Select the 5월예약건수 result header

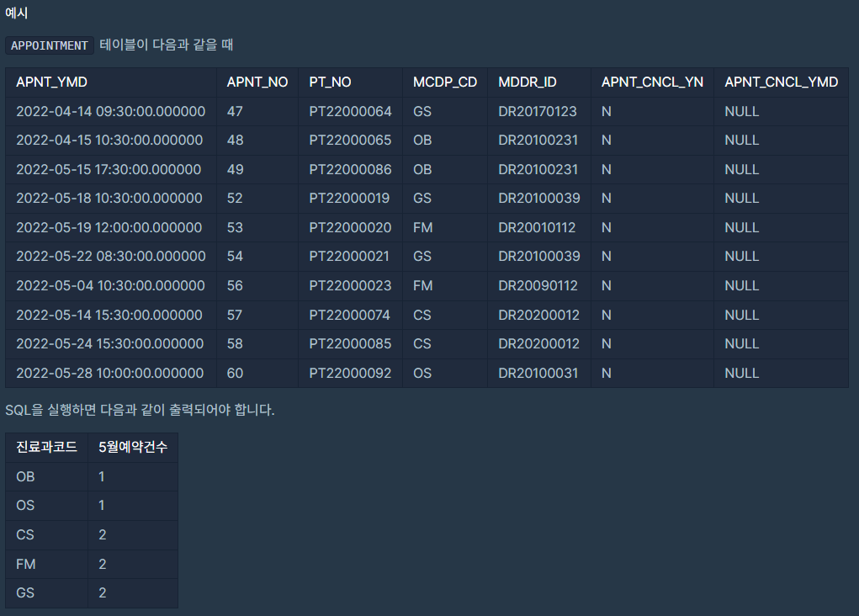pyautogui.click(x=133, y=447)
